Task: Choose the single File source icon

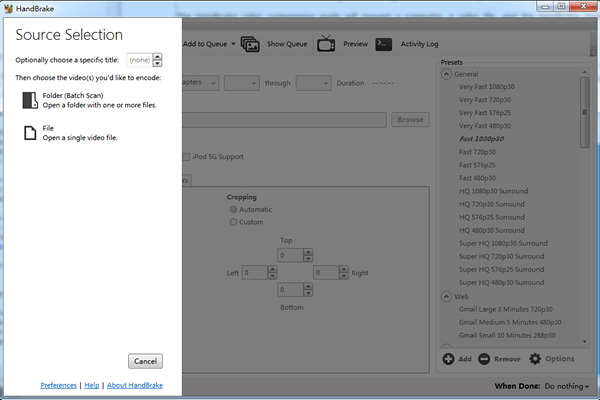Action: 30,133
